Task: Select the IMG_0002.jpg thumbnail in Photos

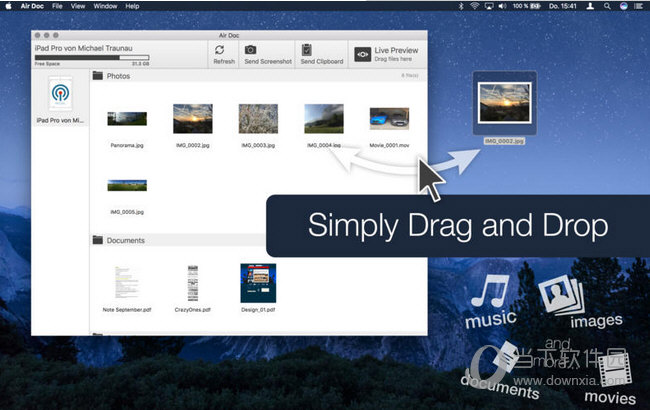Action: (x=193, y=119)
